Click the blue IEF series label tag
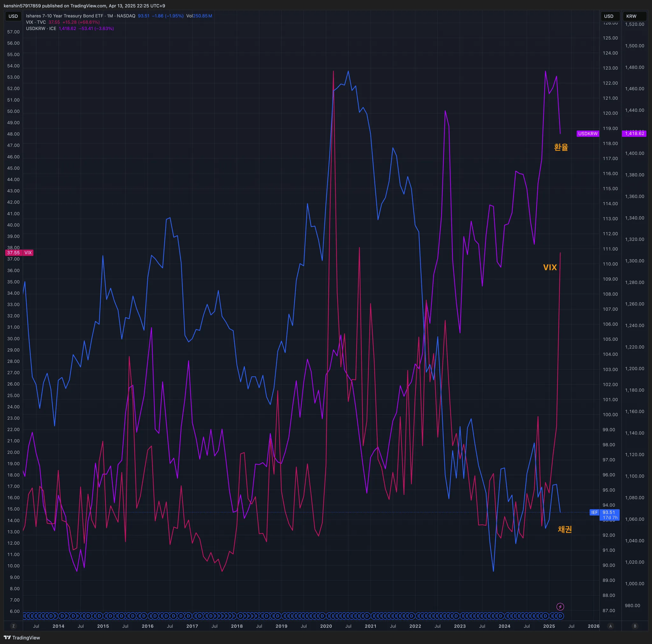 point(594,512)
